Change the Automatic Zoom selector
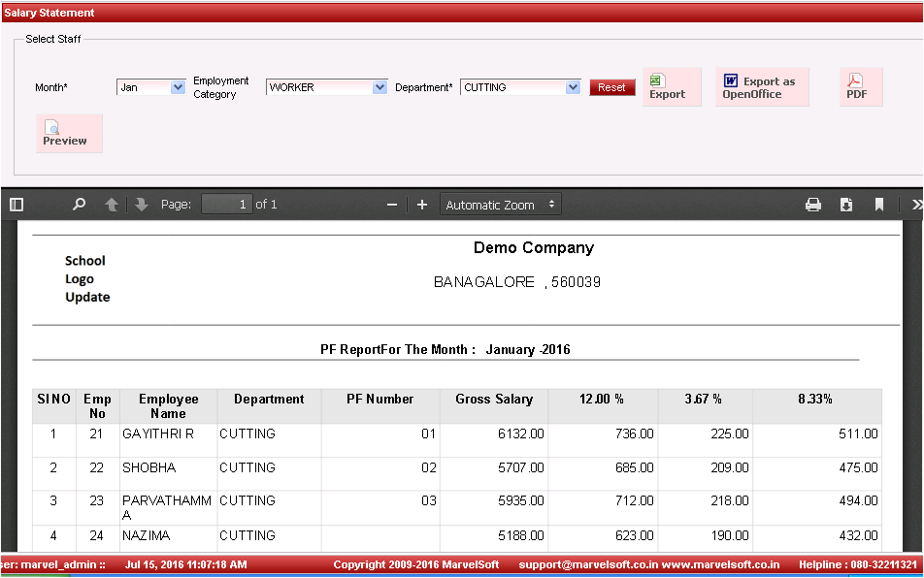 [x=500, y=205]
